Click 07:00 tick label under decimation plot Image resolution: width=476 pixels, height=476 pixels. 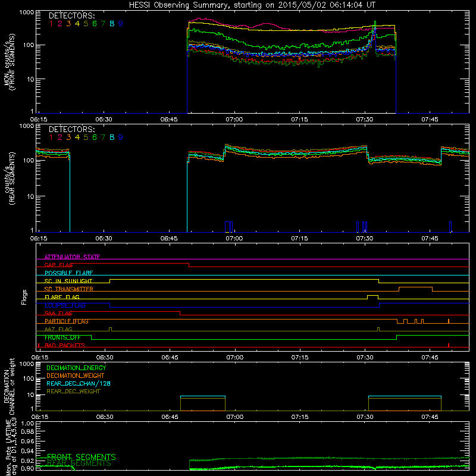click(x=234, y=417)
